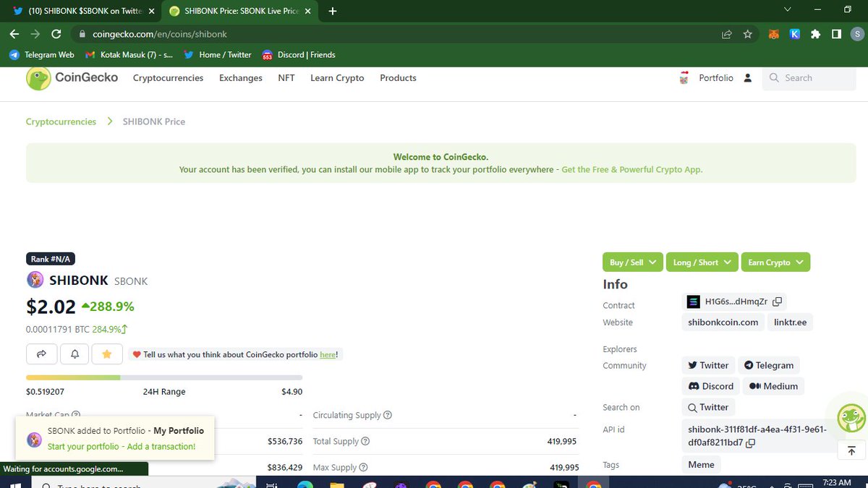Open the NFT nav menu
The image size is (868, 488).
click(x=286, y=78)
